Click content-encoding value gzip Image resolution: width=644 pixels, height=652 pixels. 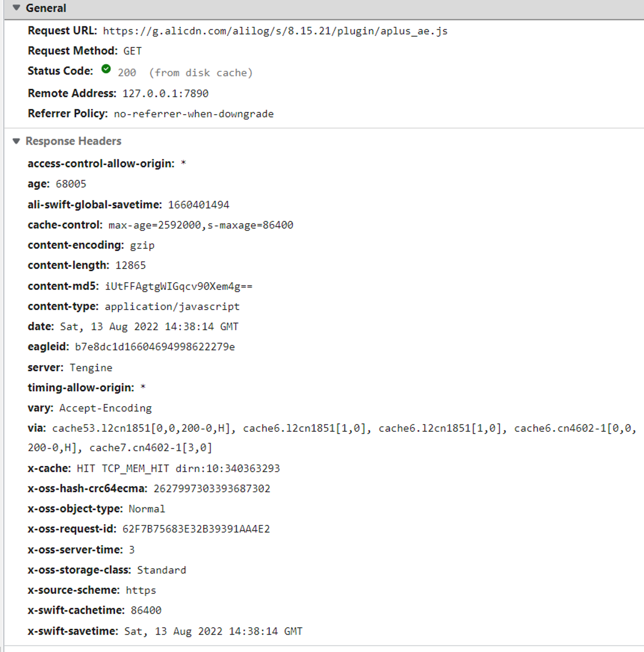(142, 245)
